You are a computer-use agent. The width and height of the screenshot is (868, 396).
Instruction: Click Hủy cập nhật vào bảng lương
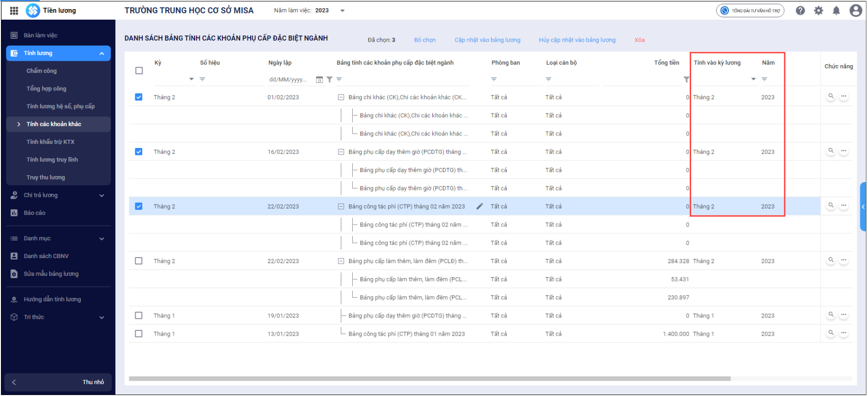point(577,40)
